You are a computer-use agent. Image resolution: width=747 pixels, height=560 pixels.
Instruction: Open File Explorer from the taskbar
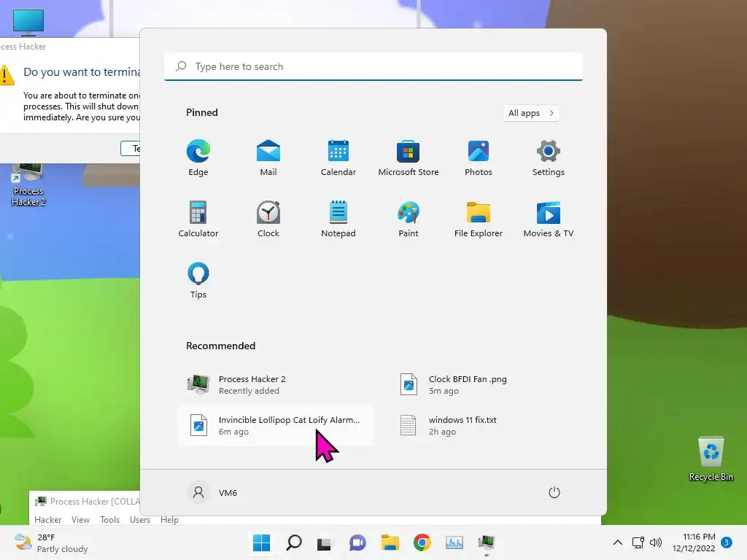tap(390, 542)
